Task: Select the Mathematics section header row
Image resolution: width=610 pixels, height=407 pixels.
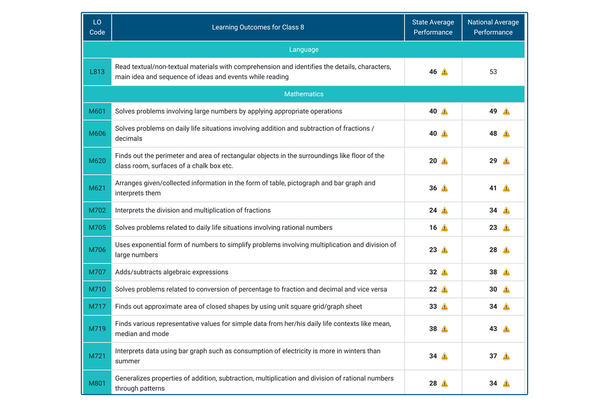Action: click(304, 94)
